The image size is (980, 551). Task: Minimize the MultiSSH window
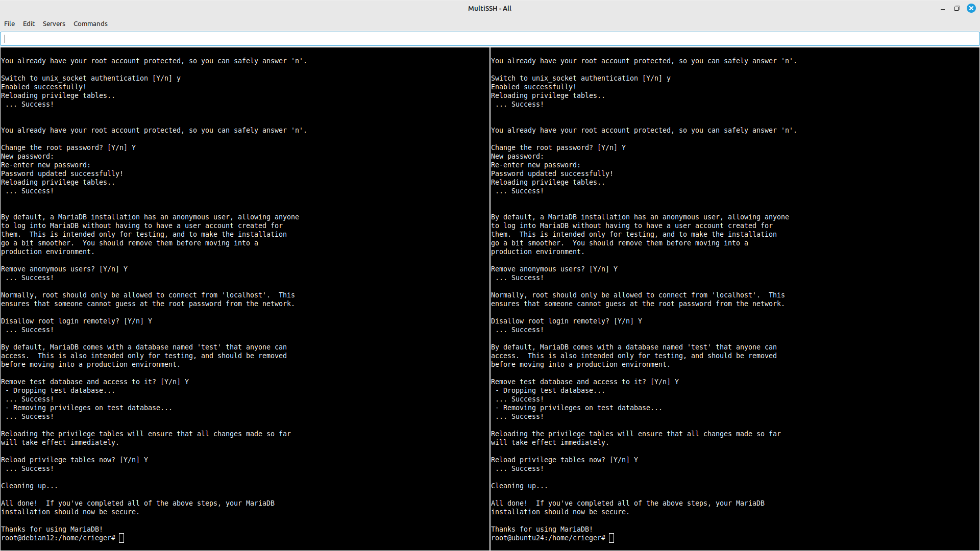pyautogui.click(x=942, y=8)
